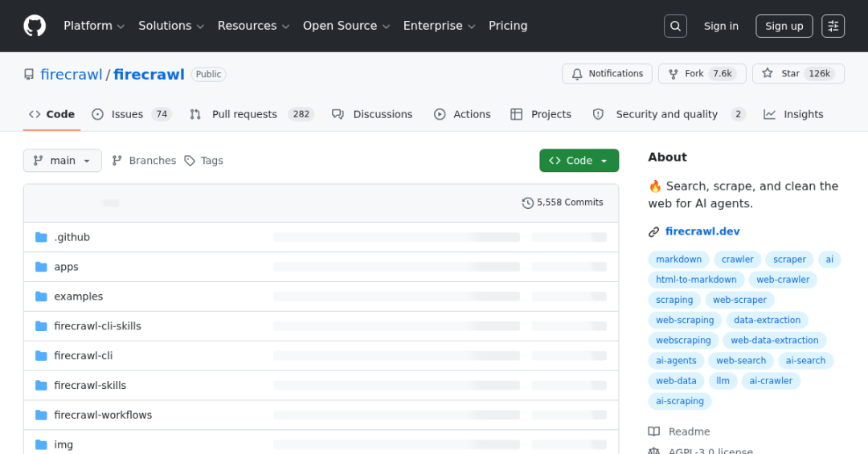Click the Tags label icon
This screenshot has width=868, height=454.
190,161
